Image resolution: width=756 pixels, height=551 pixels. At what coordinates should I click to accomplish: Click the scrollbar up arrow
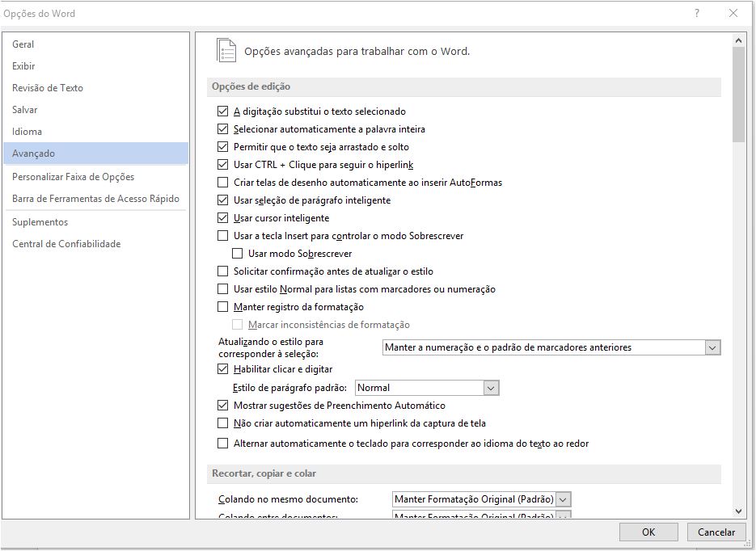[738, 40]
